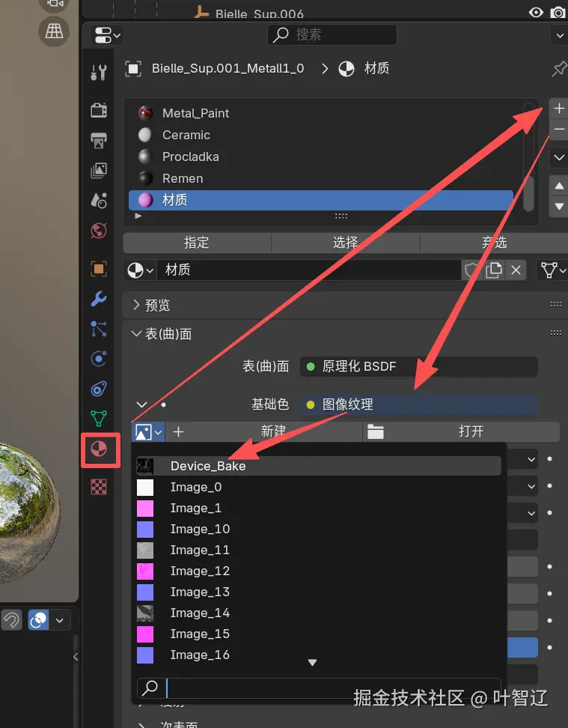
Task: Remove the selected material slot
Action: pyautogui.click(x=559, y=129)
